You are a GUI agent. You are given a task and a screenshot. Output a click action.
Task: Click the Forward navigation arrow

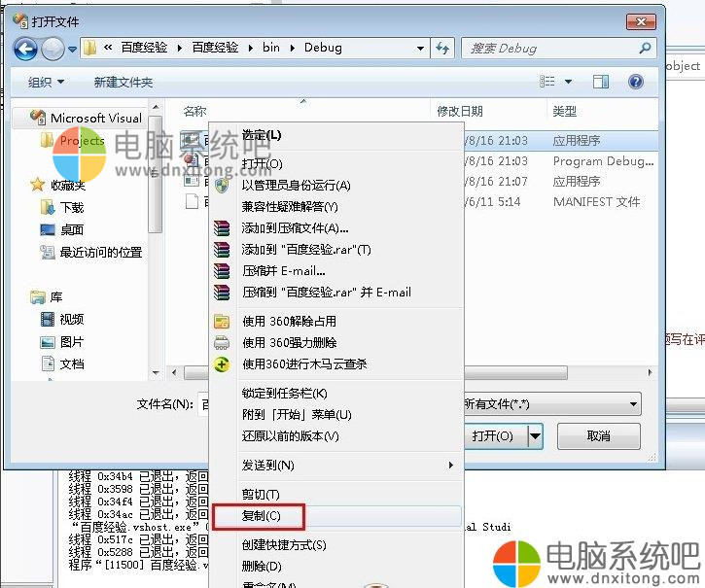[53, 49]
